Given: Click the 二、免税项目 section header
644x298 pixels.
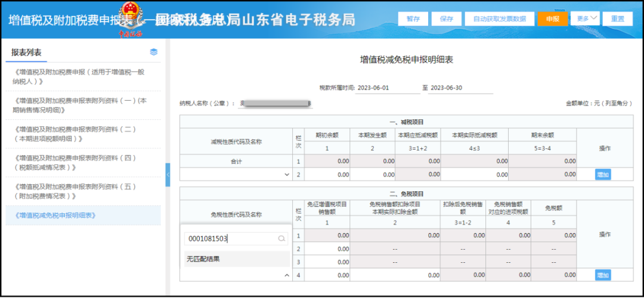Looking at the screenshot, I should pos(407,194).
